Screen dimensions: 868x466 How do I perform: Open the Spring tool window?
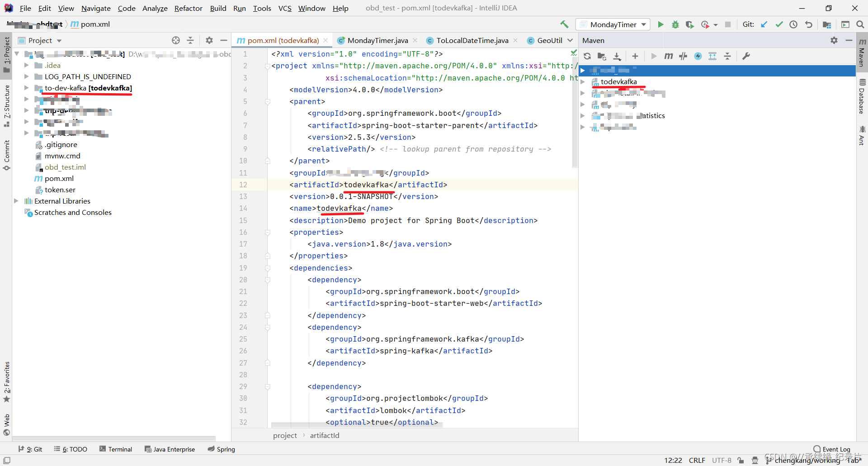point(222,449)
